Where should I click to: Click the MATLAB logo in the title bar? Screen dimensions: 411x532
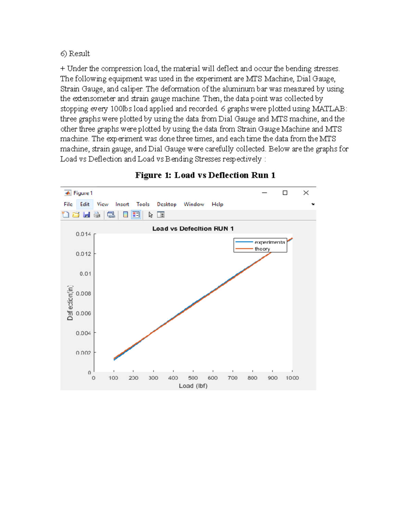[68, 193]
